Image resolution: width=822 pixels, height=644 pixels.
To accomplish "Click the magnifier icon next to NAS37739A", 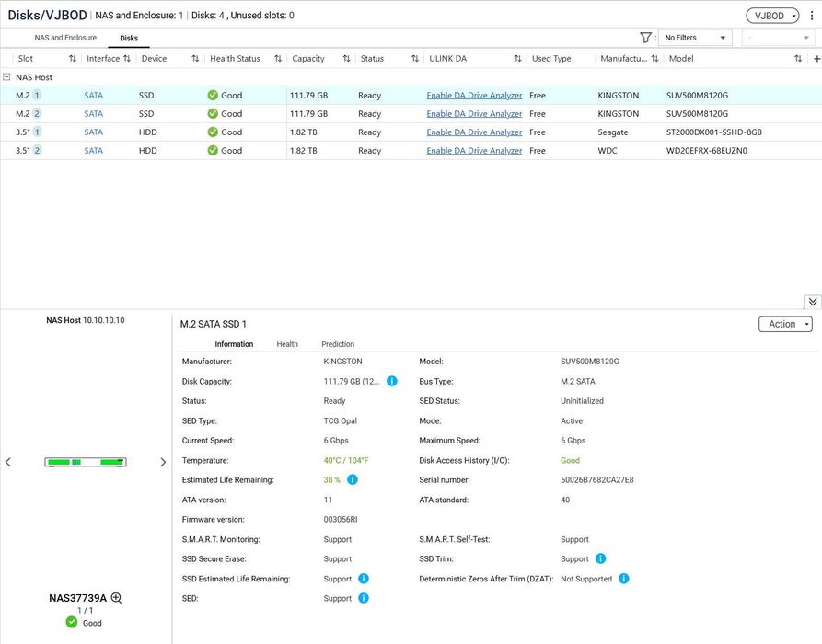I will 116,598.
